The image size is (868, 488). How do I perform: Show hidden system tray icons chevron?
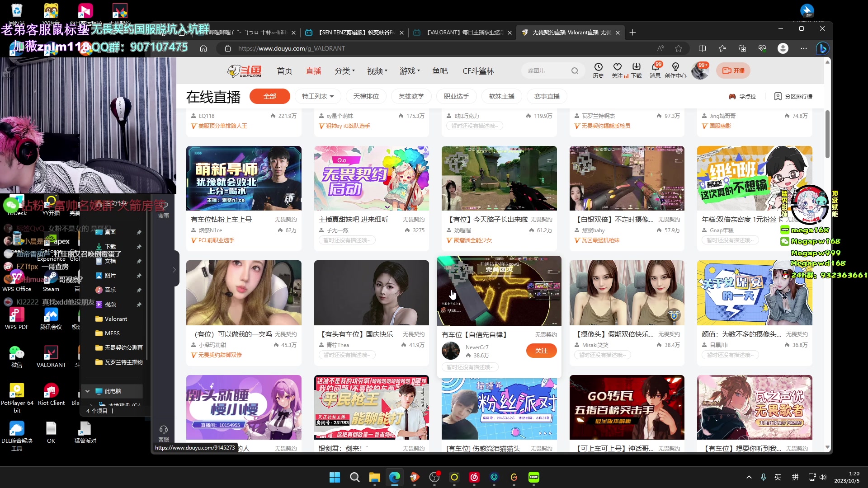[x=749, y=477]
